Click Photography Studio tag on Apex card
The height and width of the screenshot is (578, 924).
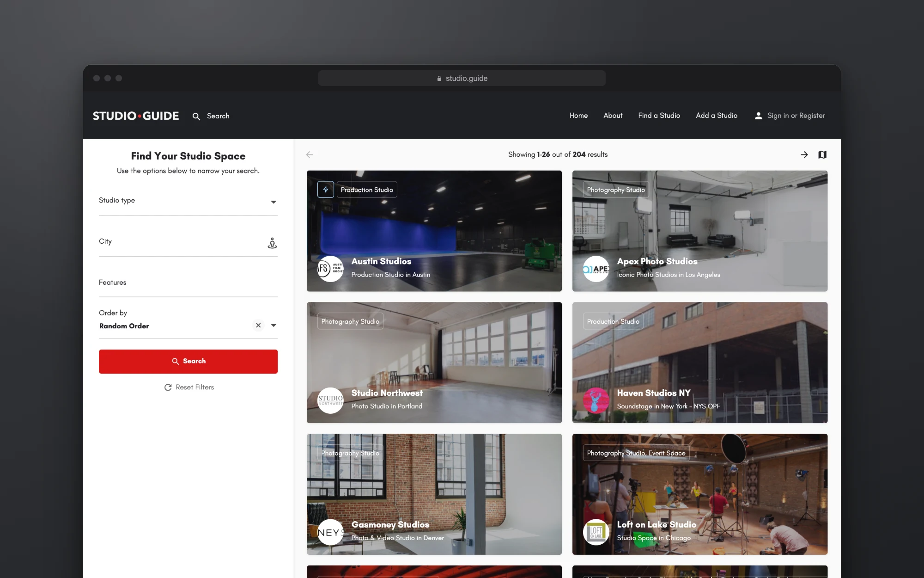coord(616,190)
